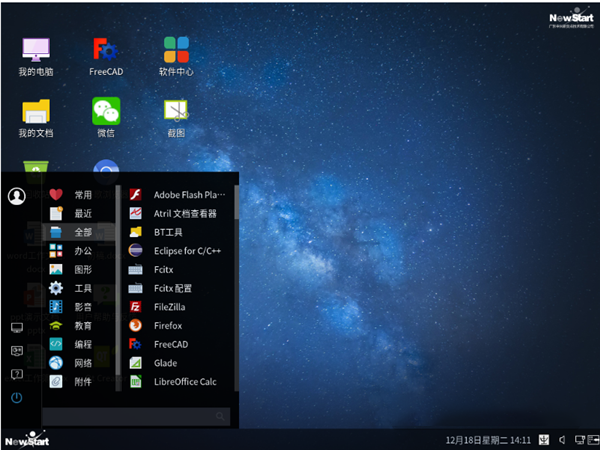Screen dimensions: 600x450
Task: Open LibreOffice Calc from the list
Action: click(x=178, y=382)
